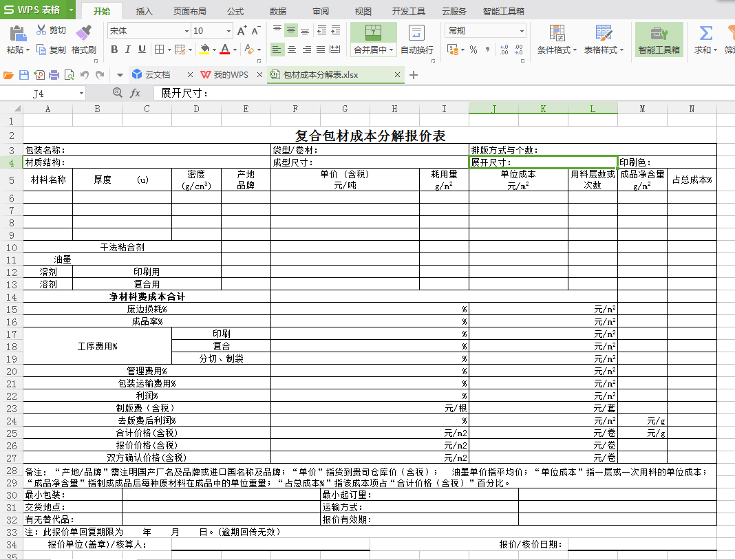Open the number format 常规 dropdown

[522, 31]
